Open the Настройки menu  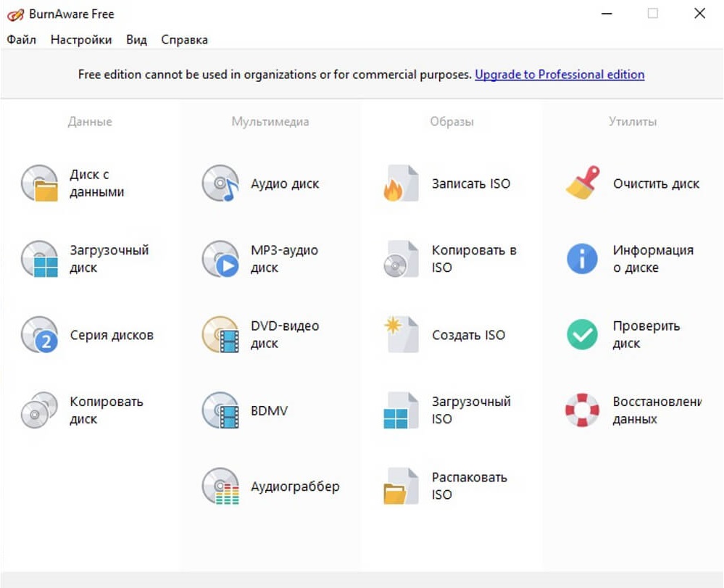tap(81, 40)
